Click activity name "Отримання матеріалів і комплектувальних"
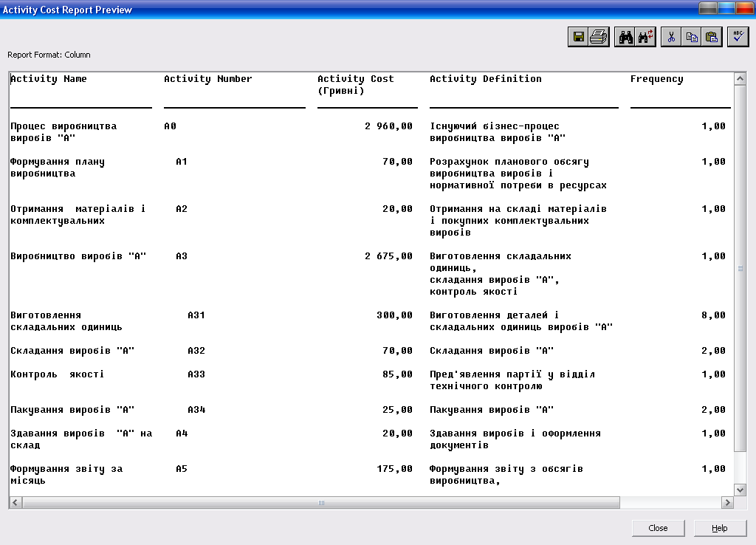 coord(78,215)
